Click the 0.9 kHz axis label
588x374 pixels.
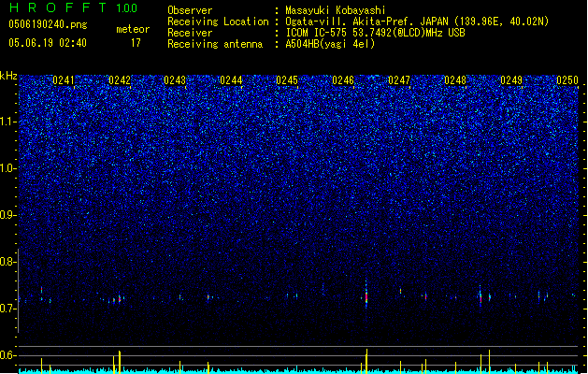click(x=7, y=215)
